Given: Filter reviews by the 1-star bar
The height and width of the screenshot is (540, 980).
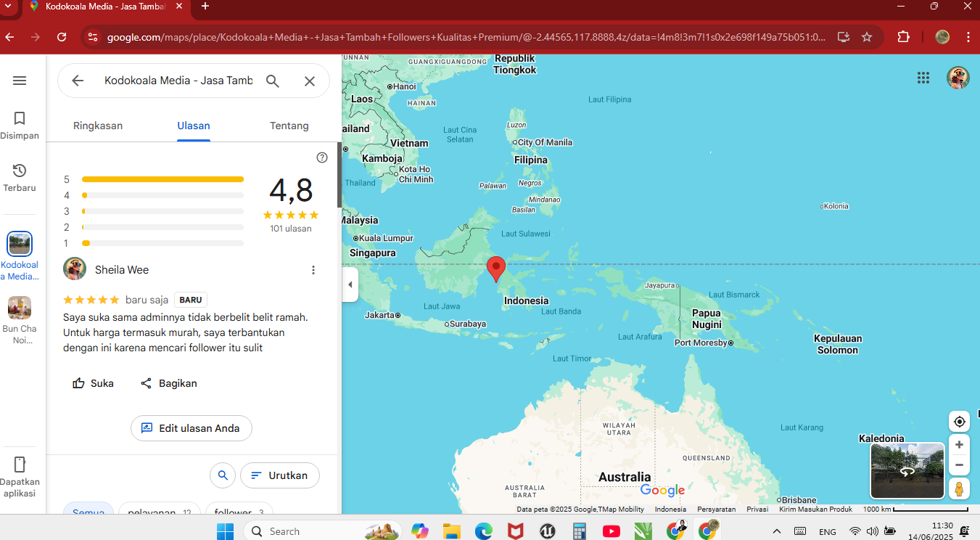Looking at the screenshot, I should click(x=154, y=243).
